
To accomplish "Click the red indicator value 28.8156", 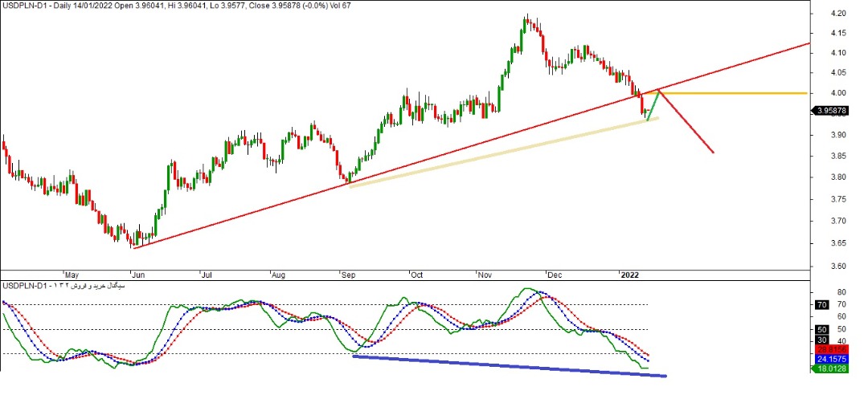I will click(832, 350).
